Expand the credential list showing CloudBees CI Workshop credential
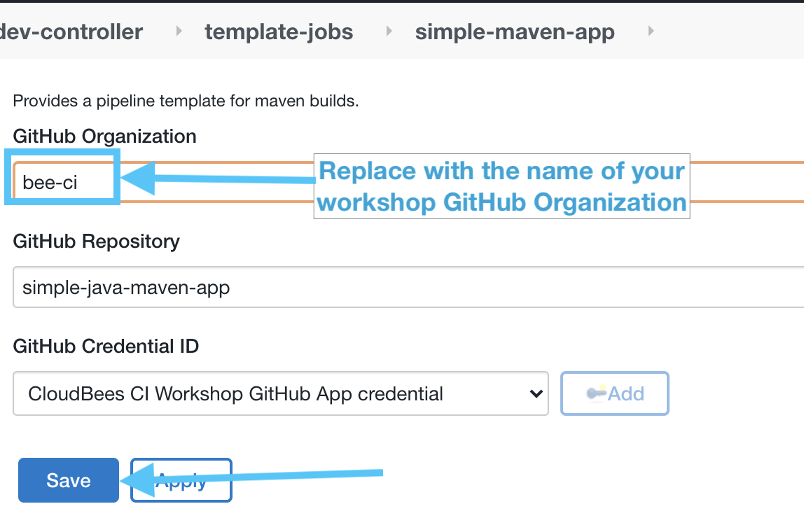The width and height of the screenshot is (804, 532). [x=280, y=393]
